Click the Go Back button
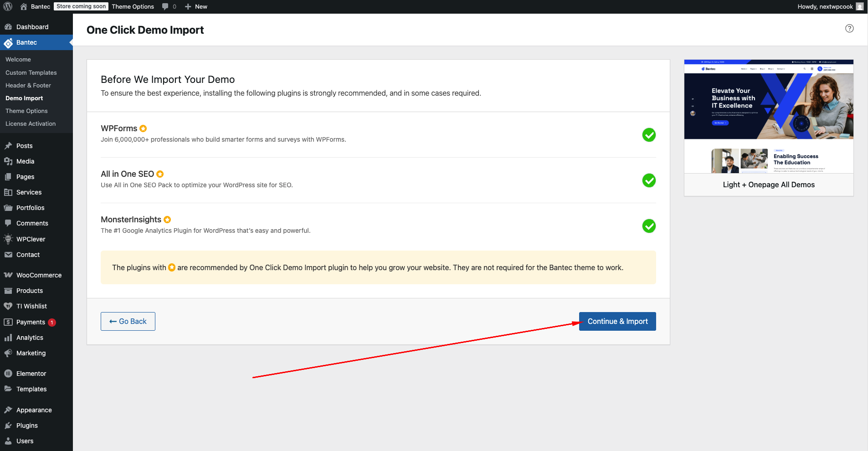This screenshot has width=868, height=451. (128, 321)
